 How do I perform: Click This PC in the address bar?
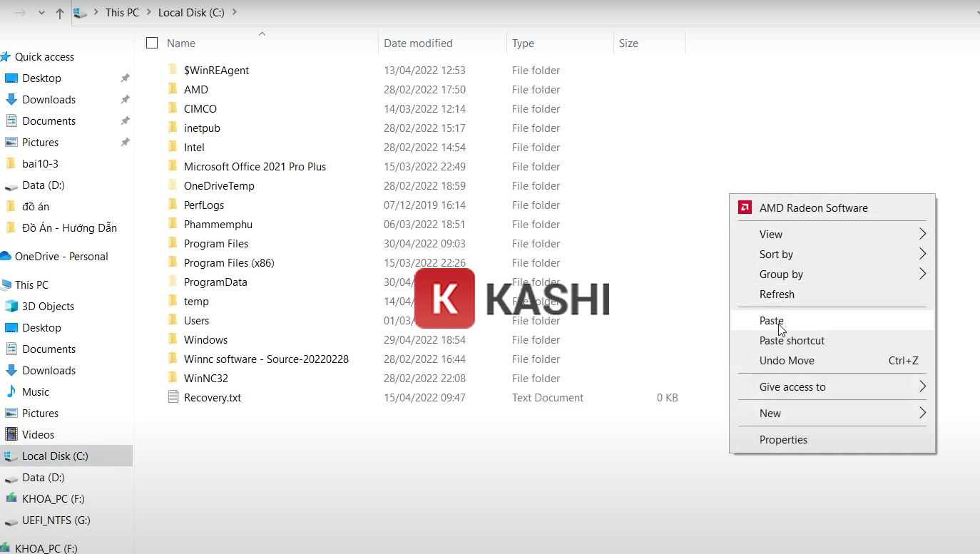[122, 13]
